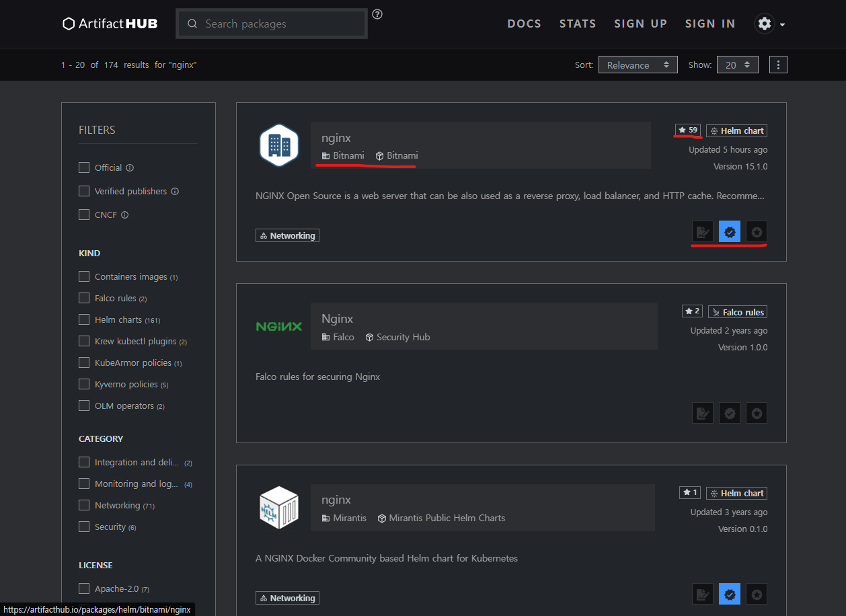Open the Mirantis organization link
Screen dimensions: 846x616
click(x=344, y=518)
